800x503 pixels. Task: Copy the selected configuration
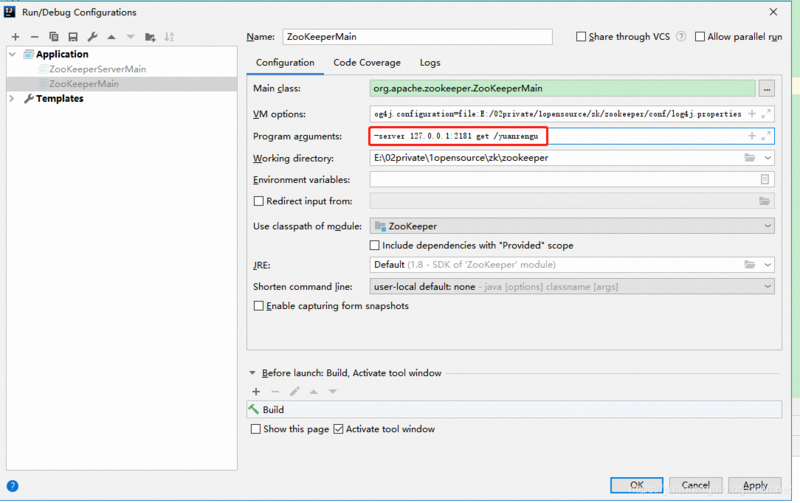pos(54,37)
